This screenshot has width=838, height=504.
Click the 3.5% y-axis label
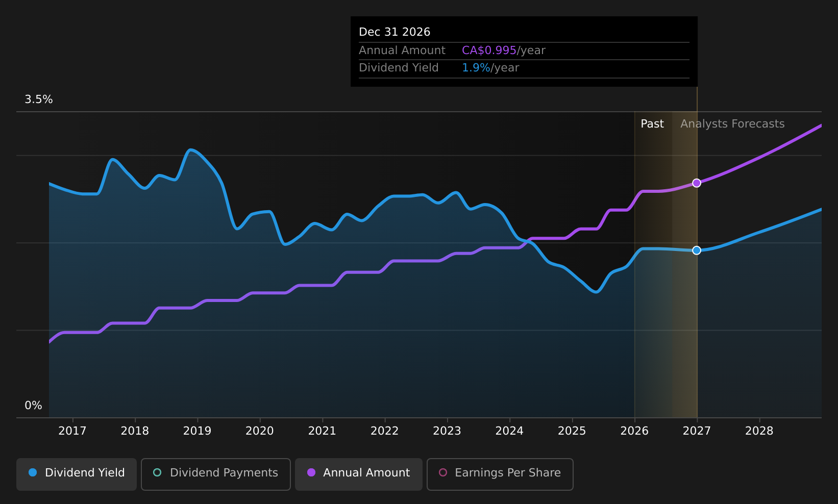pos(39,99)
